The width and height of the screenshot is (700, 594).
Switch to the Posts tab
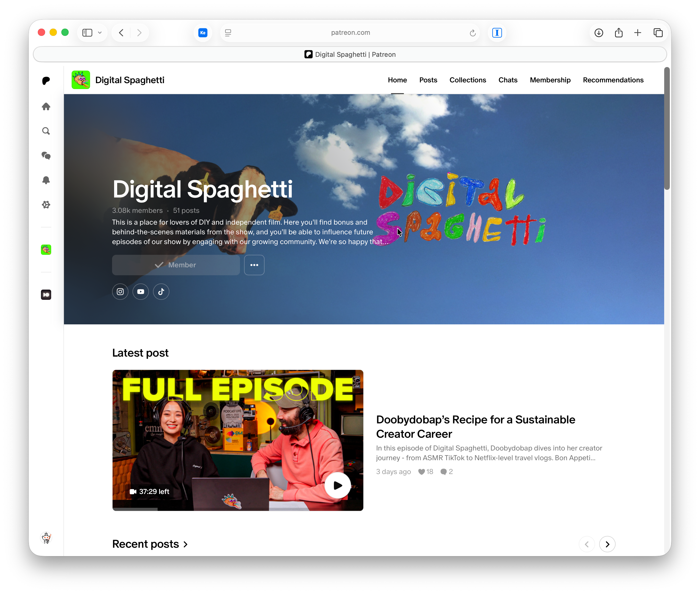[428, 80]
